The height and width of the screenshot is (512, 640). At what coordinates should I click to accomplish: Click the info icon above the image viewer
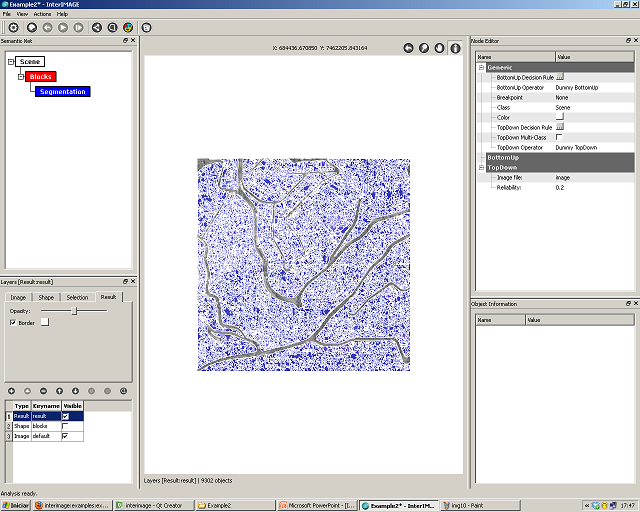[x=455, y=47]
